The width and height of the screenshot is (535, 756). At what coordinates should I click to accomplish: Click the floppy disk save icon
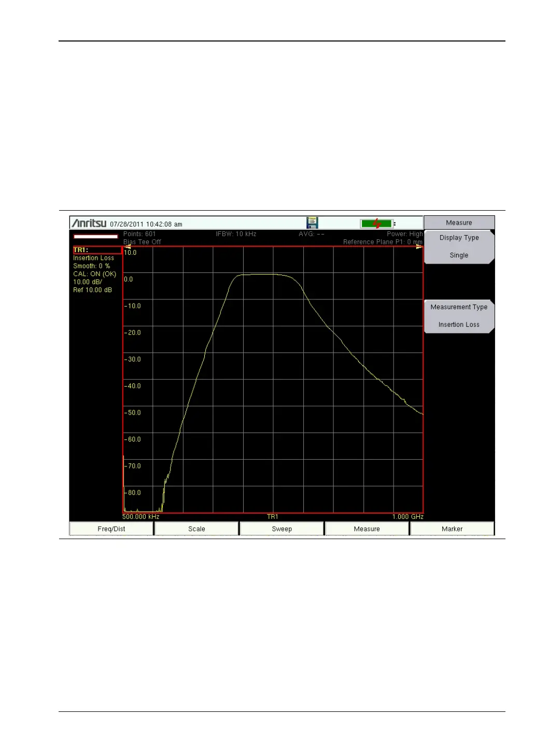pos(312,223)
